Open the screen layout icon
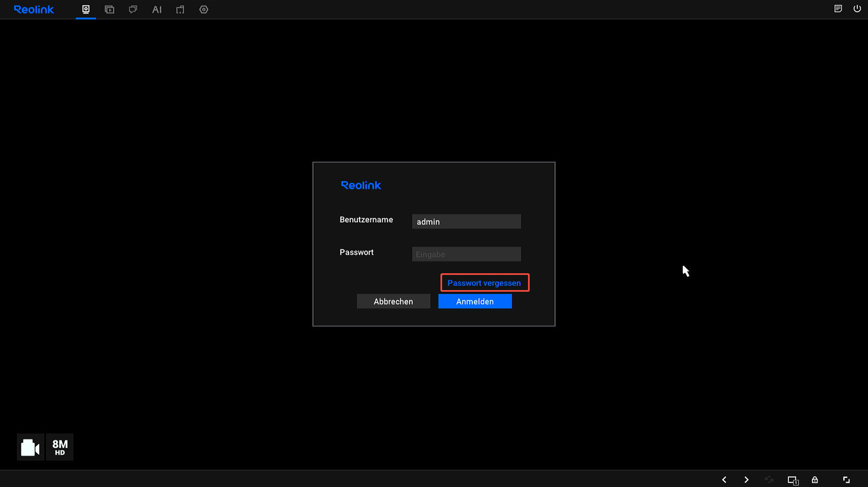The height and width of the screenshot is (487, 868). click(793, 480)
